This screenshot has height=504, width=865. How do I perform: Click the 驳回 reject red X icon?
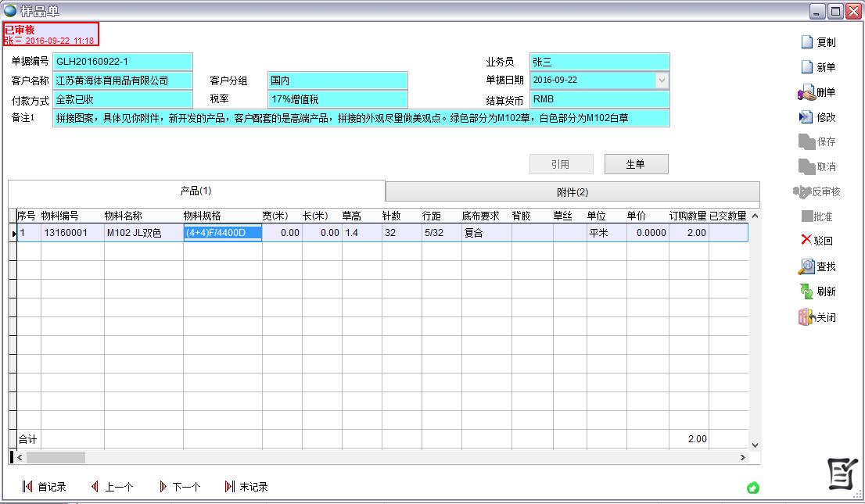coord(806,241)
